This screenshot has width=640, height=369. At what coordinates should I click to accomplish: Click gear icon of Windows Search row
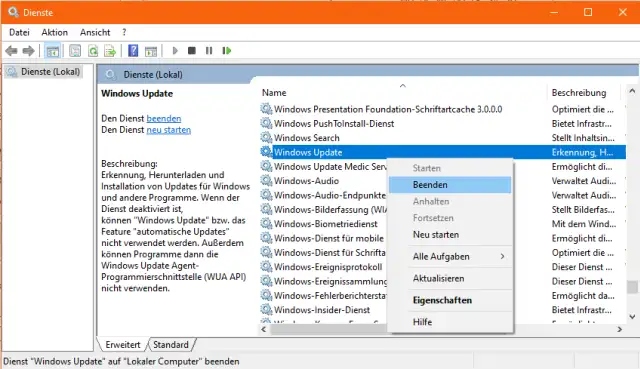tap(266, 137)
